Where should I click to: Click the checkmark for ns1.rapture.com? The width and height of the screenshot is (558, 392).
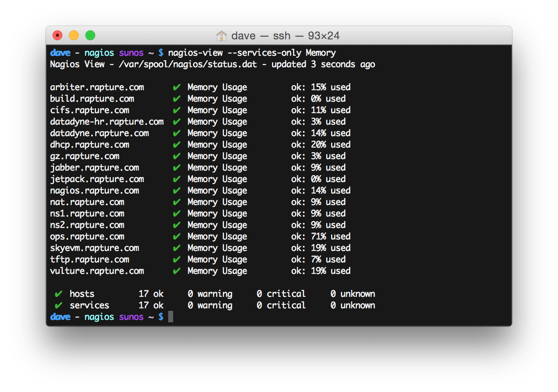[177, 214]
